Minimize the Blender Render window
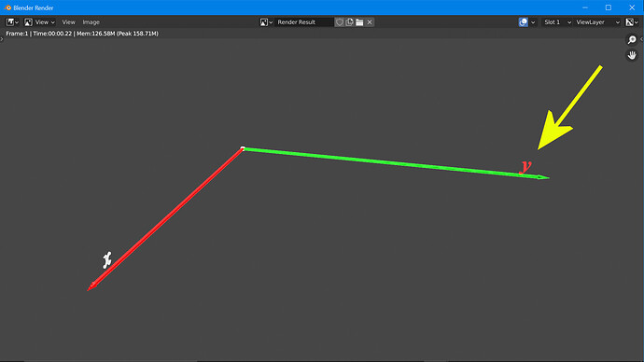Image resolution: width=644 pixels, height=362 pixels. 585,7
